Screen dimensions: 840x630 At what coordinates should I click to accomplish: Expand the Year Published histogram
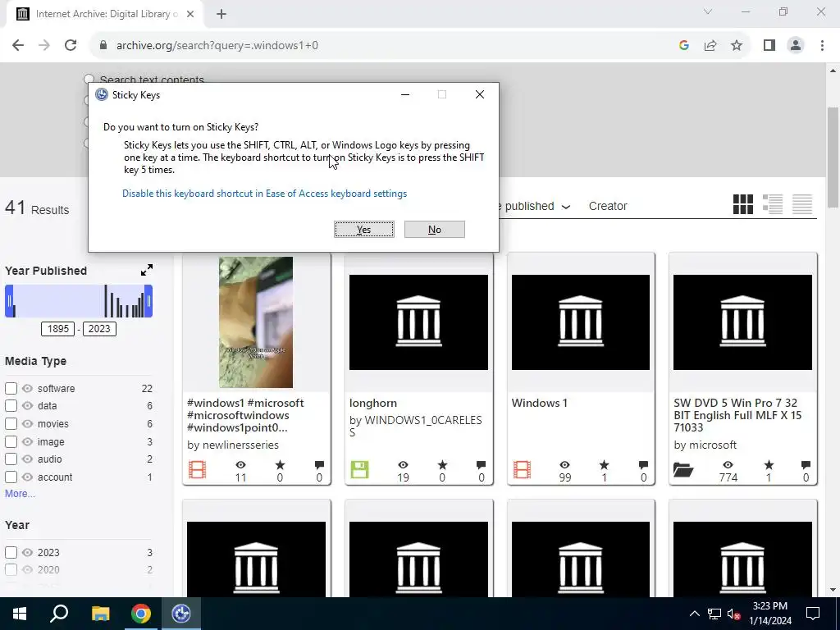tap(147, 270)
